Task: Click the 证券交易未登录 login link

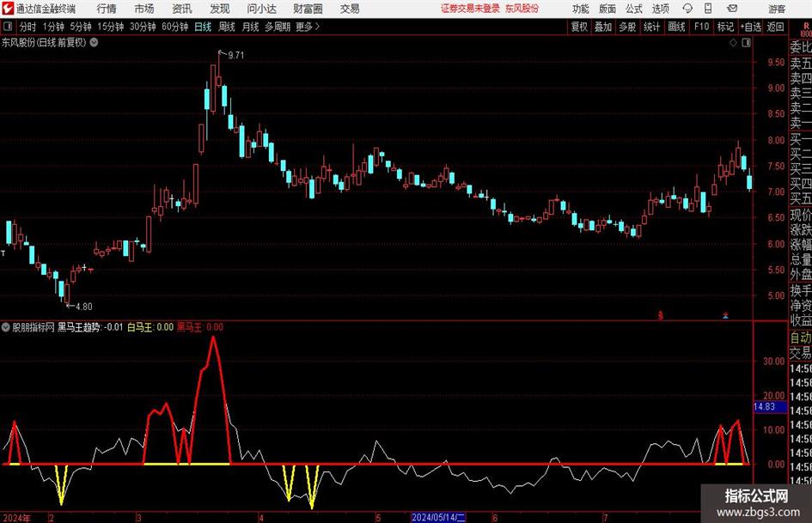Action: pos(470,9)
